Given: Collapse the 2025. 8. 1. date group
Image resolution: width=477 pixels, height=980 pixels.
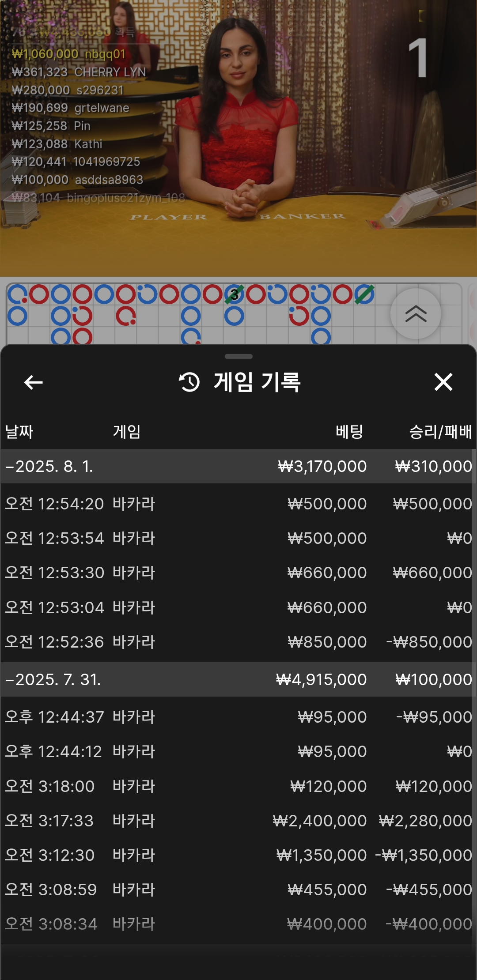Looking at the screenshot, I should (238, 466).
